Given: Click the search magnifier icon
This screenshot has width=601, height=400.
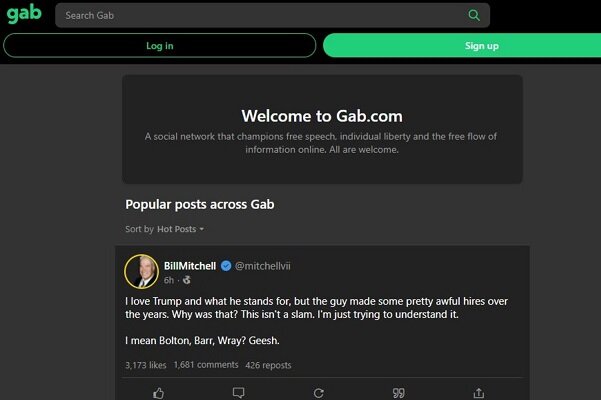Looking at the screenshot, I should tap(474, 15).
